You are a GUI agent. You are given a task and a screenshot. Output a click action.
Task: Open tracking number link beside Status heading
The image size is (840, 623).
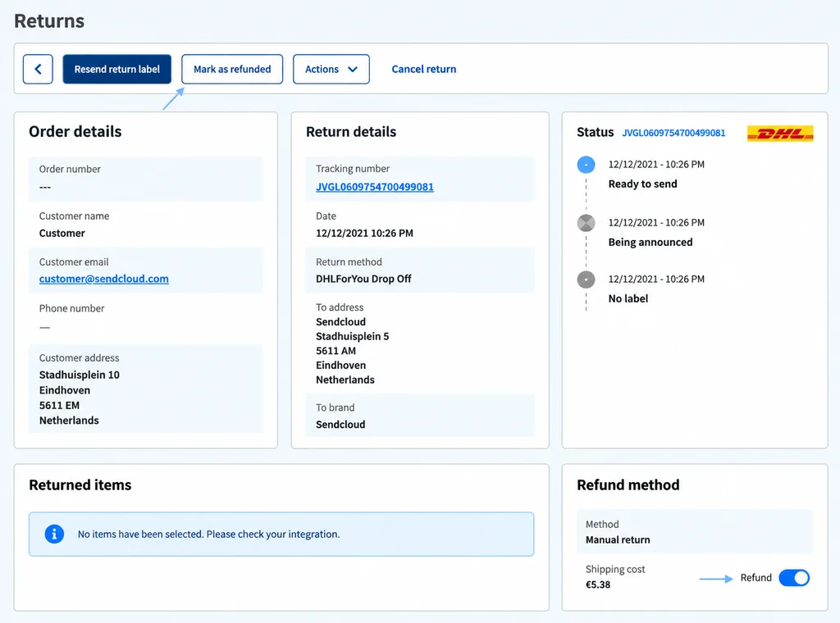673,133
